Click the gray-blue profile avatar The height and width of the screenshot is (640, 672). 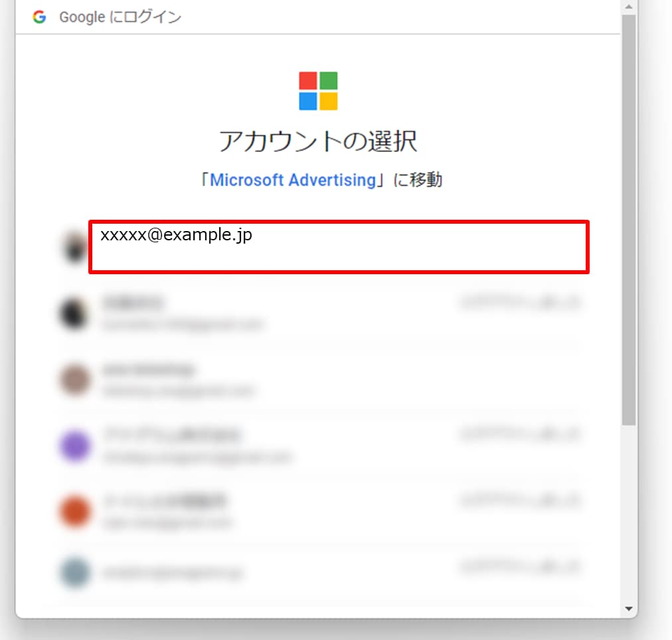(x=74, y=573)
